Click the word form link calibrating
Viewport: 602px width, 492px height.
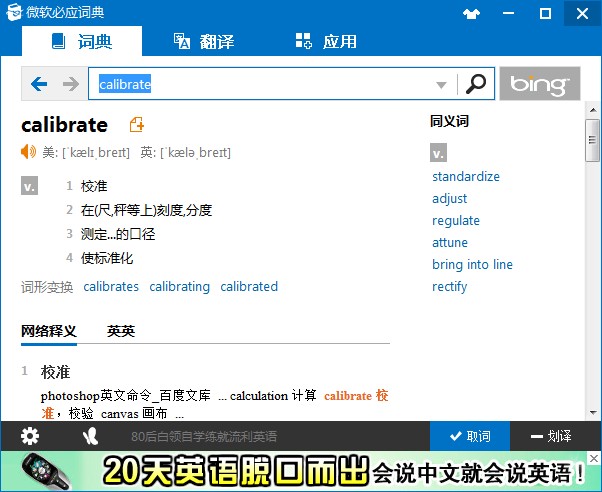(180, 286)
